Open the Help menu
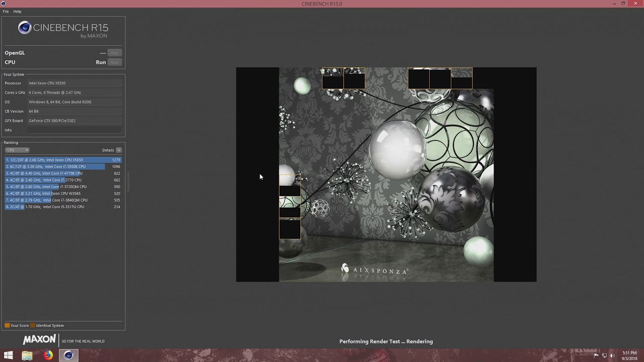This screenshot has height=362, width=644. (x=17, y=11)
